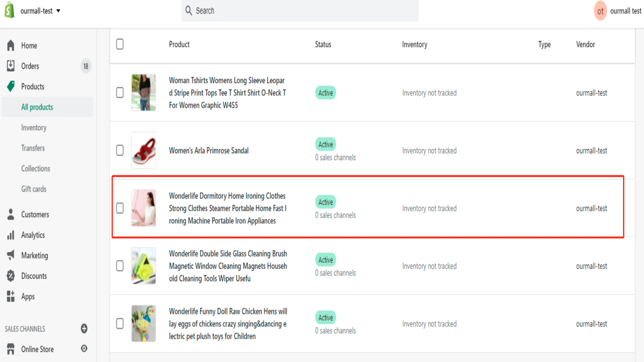Click the Products tag icon

click(x=11, y=86)
